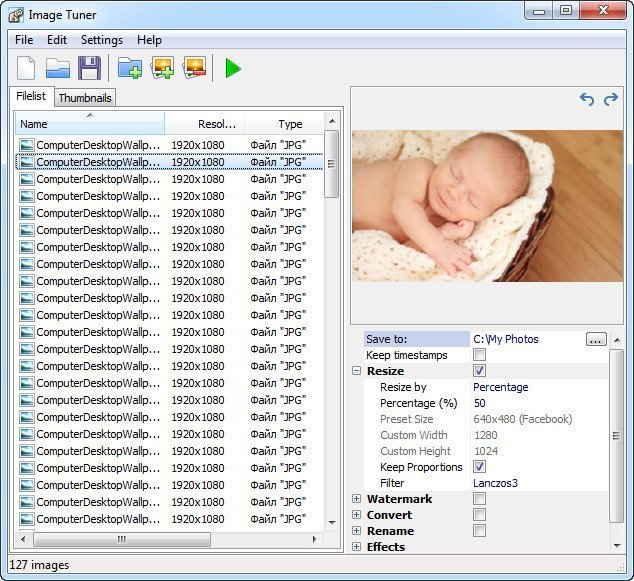Click the New blank task icon

click(27, 68)
